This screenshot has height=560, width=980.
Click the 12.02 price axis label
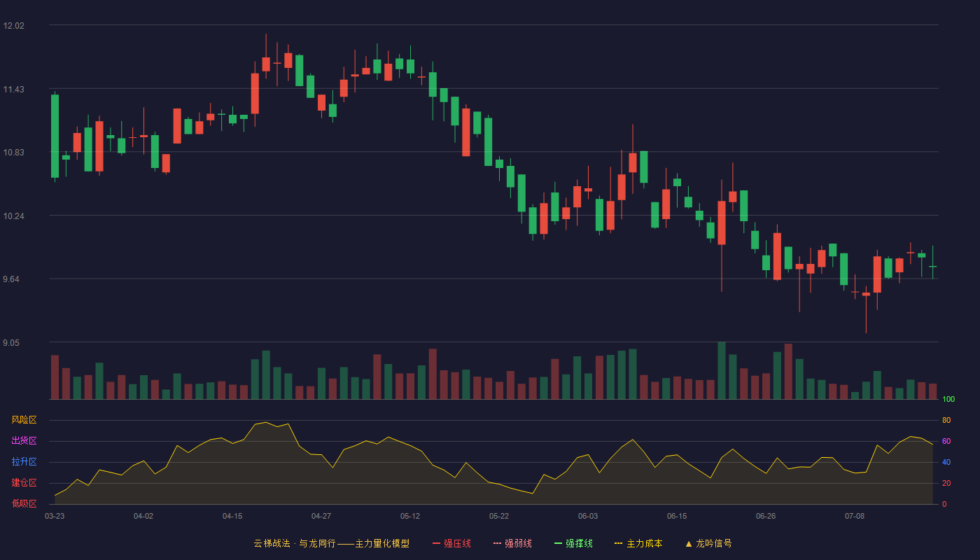(x=13, y=26)
